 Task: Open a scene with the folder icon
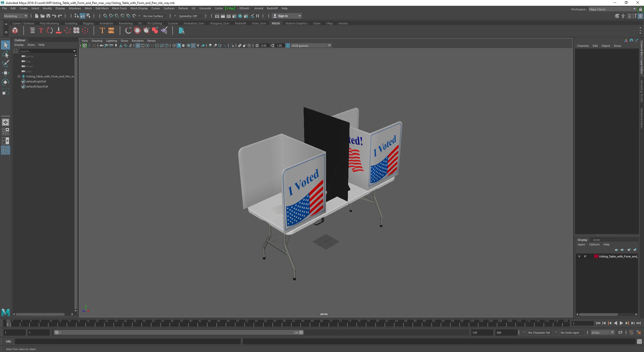click(42, 16)
